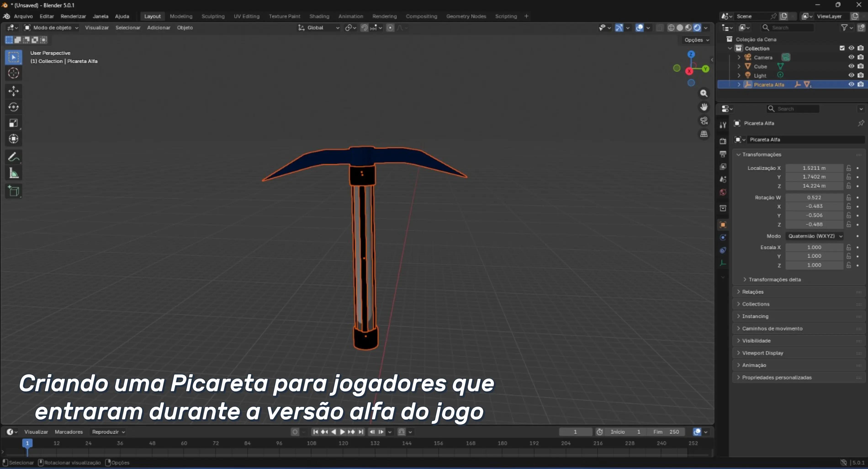
Task: Switch perspective/orthographic grid icon
Action: tap(704, 134)
